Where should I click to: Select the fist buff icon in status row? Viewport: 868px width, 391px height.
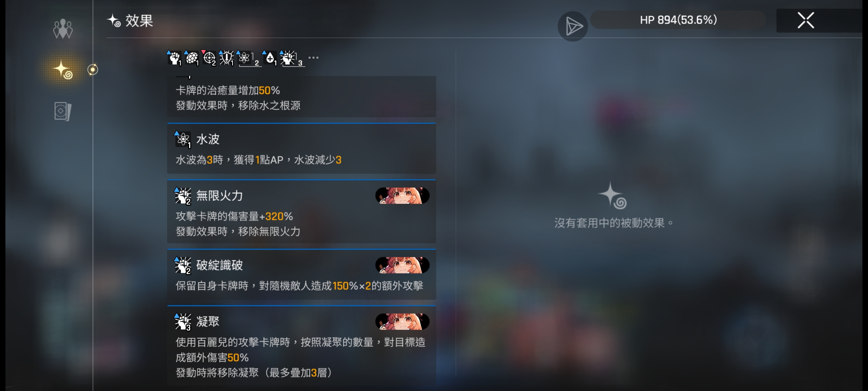coord(174,58)
